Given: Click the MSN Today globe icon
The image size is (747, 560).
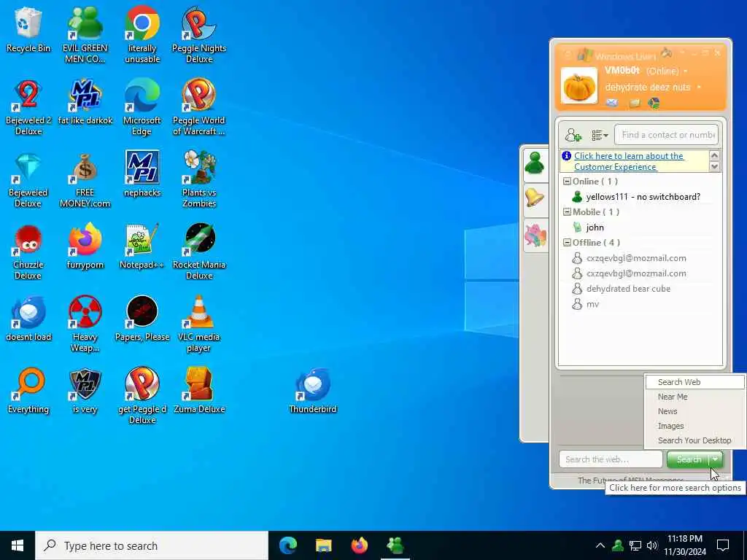Looking at the screenshot, I should pyautogui.click(x=654, y=103).
